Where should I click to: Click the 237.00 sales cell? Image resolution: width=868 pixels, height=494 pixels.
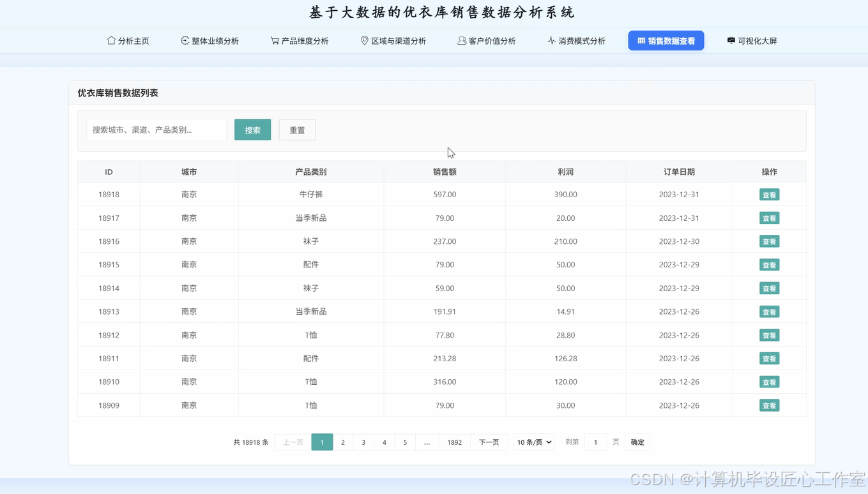[445, 242]
